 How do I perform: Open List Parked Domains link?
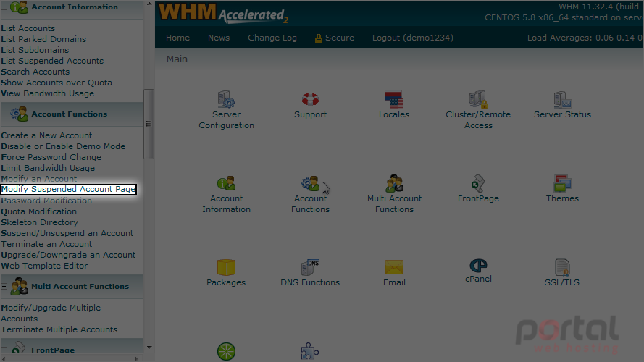click(43, 39)
